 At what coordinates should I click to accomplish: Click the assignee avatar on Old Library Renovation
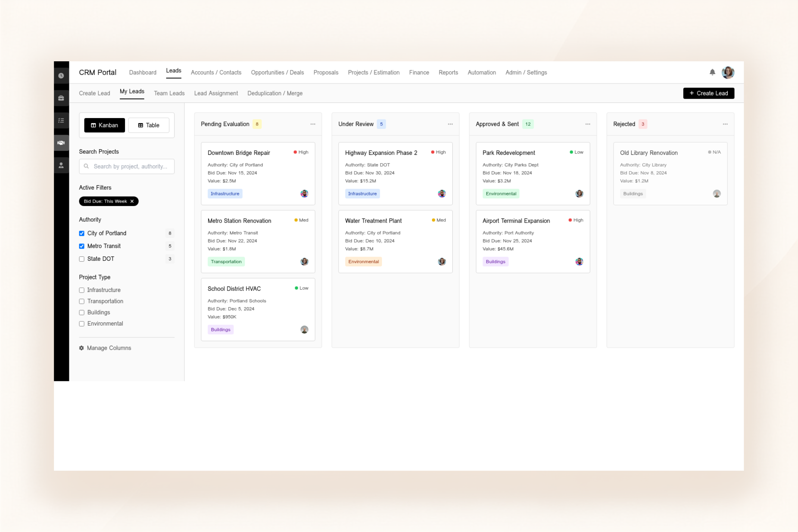717,194
